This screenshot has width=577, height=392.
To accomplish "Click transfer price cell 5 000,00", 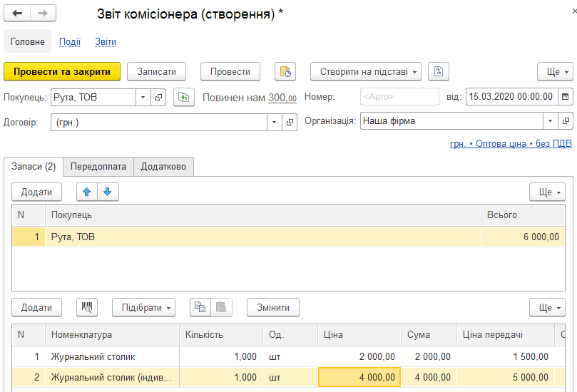I will point(506,377).
